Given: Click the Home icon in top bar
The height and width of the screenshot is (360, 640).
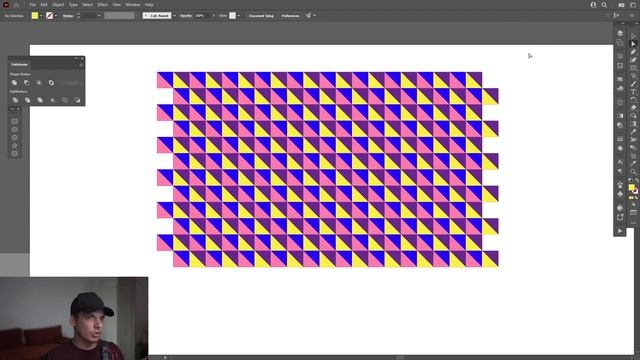Looking at the screenshot, I should coord(16,5).
